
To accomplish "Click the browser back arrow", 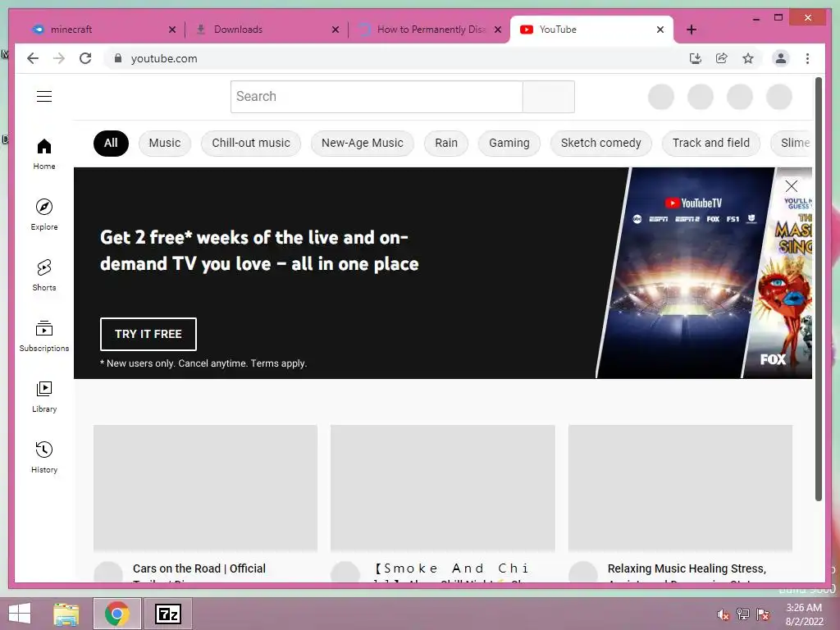I will coord(33,58).
